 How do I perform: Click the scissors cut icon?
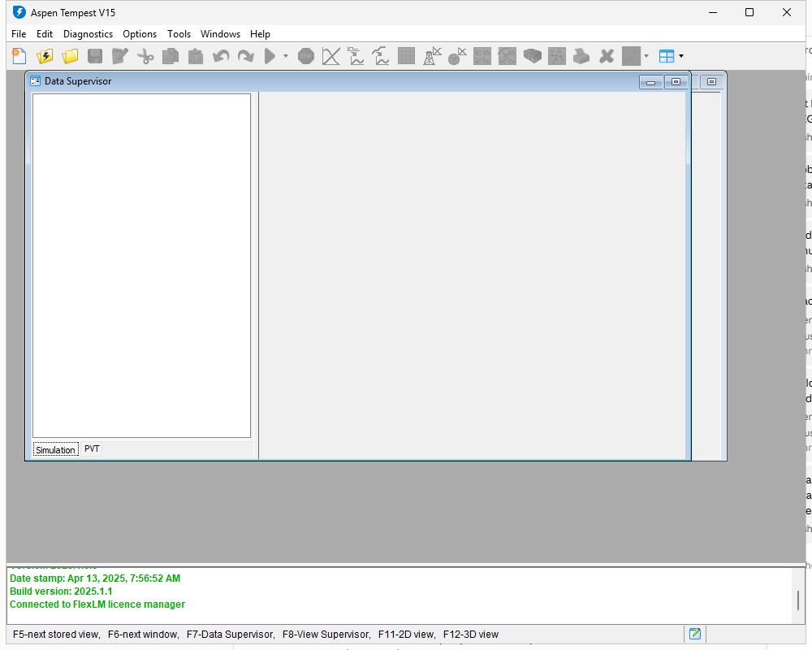point(145,56)
